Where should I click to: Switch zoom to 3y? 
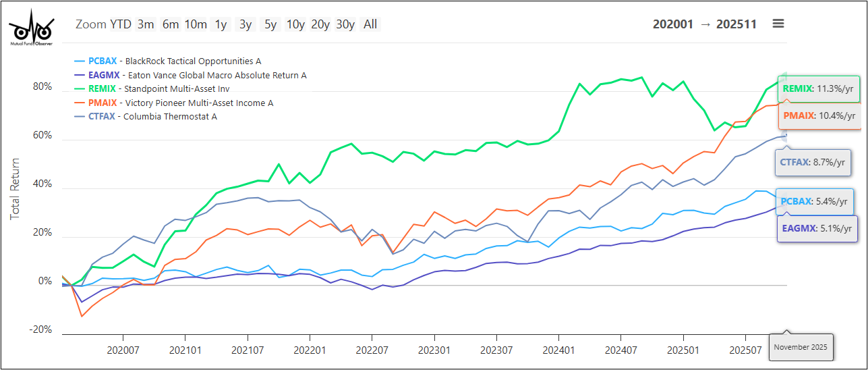(x=245, y=24)
